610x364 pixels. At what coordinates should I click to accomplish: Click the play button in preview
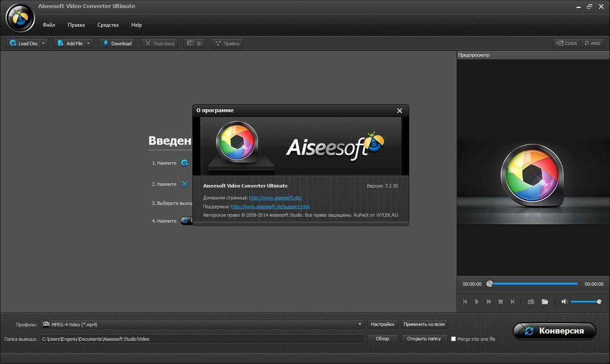pos(477,302)
